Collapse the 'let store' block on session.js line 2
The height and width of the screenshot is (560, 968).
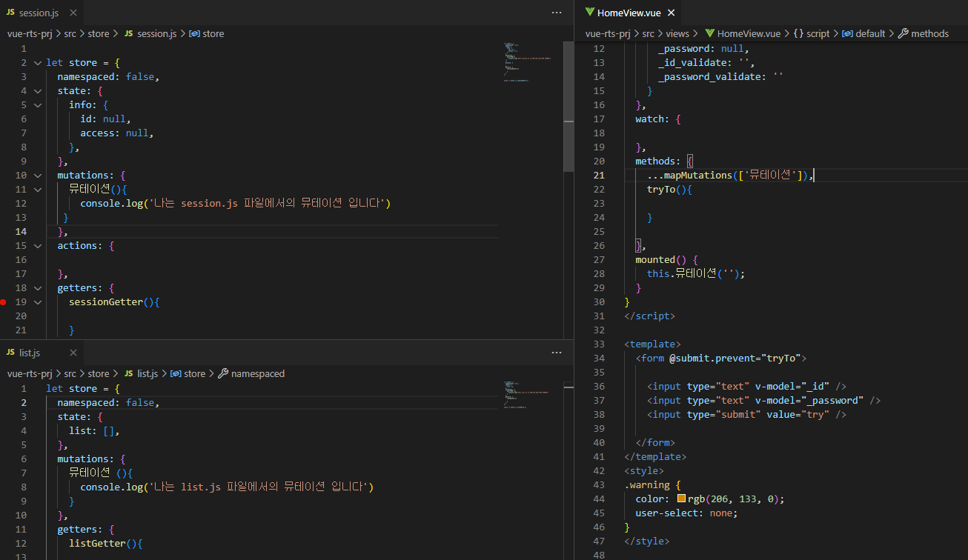pos(38,63)
